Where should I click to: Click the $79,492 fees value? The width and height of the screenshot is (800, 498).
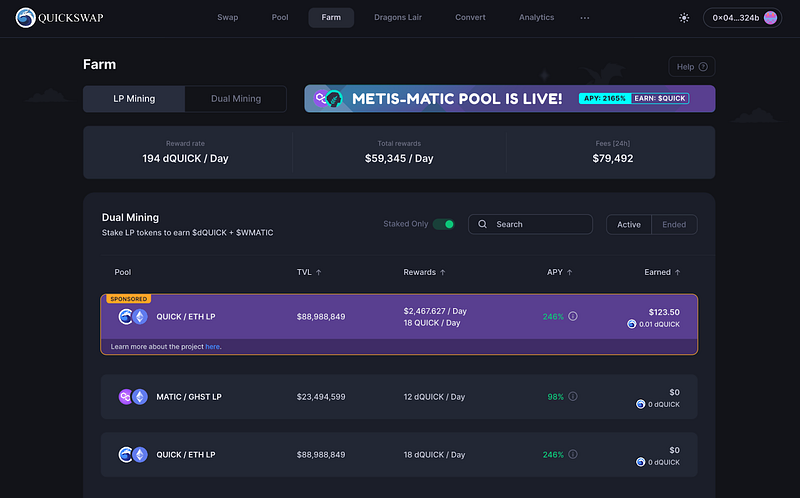click(x=613, y=159)
